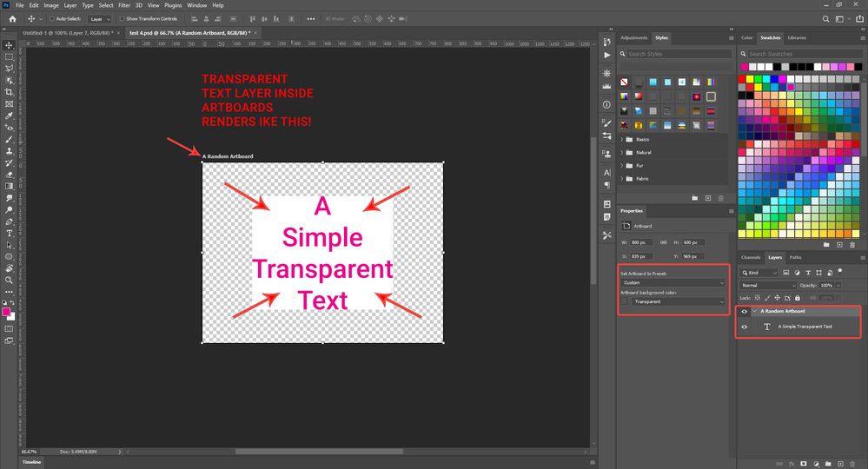Open the Actions panel play icon
The height and width of the screenshot is (469, 868).
click(607, 56)
